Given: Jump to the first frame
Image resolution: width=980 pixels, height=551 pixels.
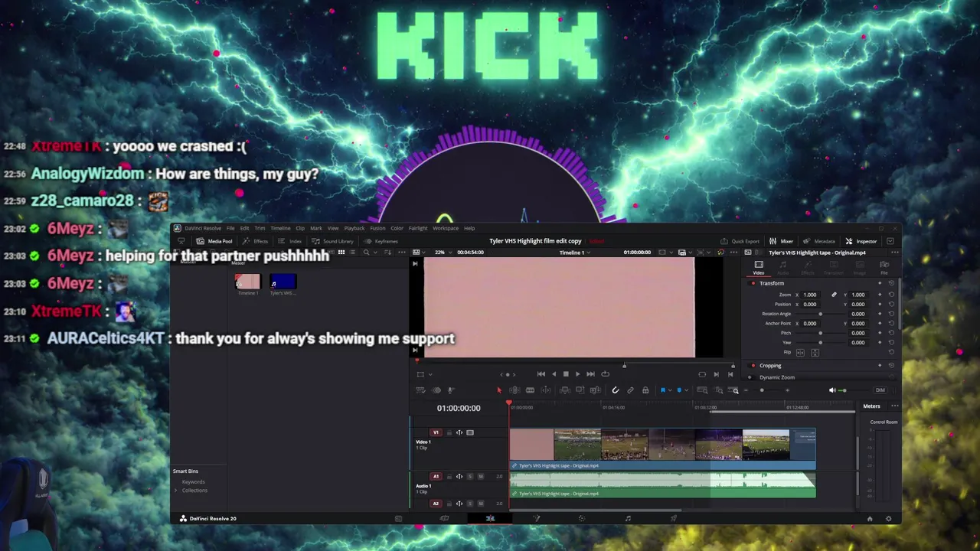Looking at the screenshot, I should (x=541, y=374).
